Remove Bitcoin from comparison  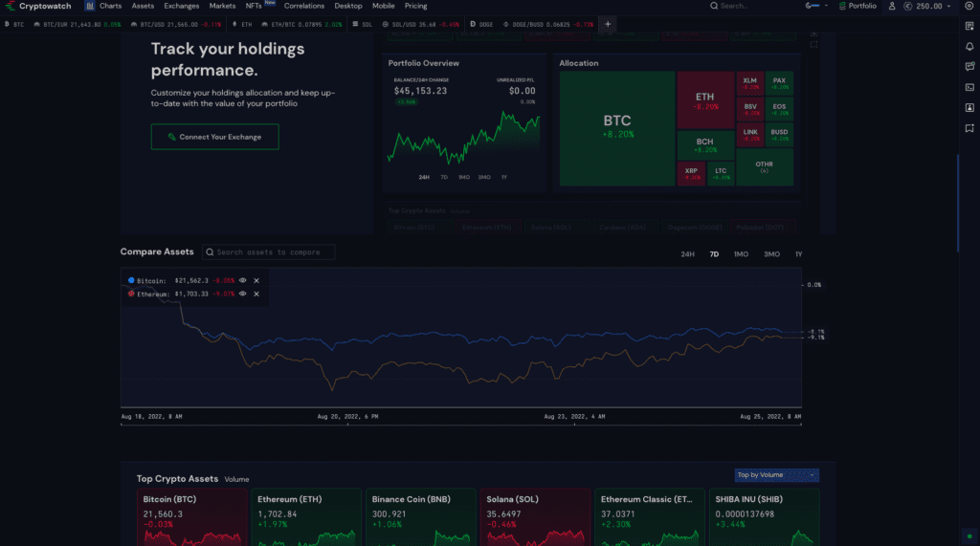coord(256,280)
